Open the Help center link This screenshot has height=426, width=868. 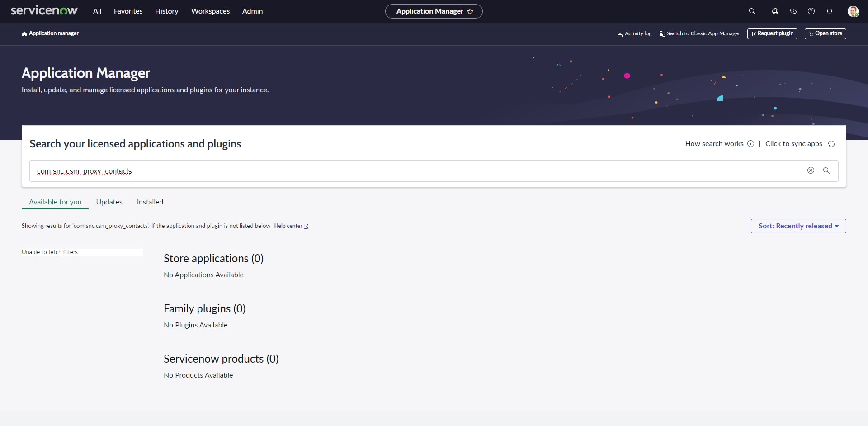[x=291, y=226]
